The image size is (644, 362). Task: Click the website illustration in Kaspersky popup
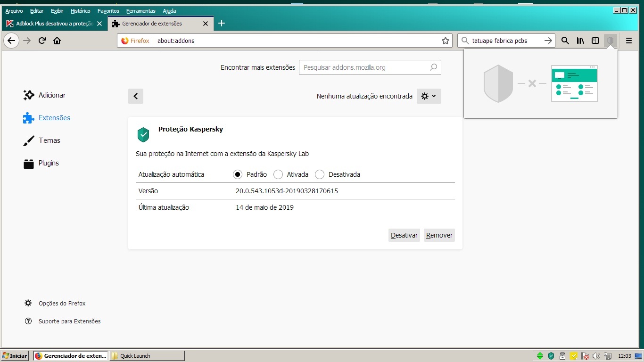(574, 83)
